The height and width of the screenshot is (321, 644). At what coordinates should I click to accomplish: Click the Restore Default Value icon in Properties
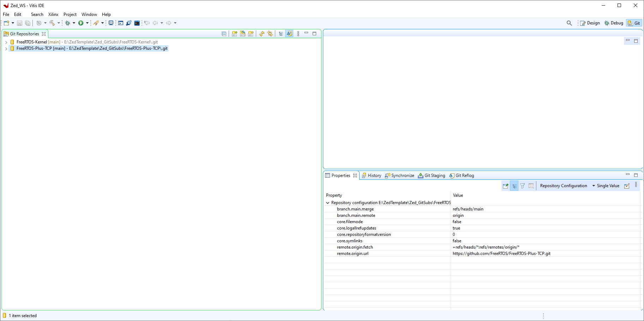click(531, 186)
